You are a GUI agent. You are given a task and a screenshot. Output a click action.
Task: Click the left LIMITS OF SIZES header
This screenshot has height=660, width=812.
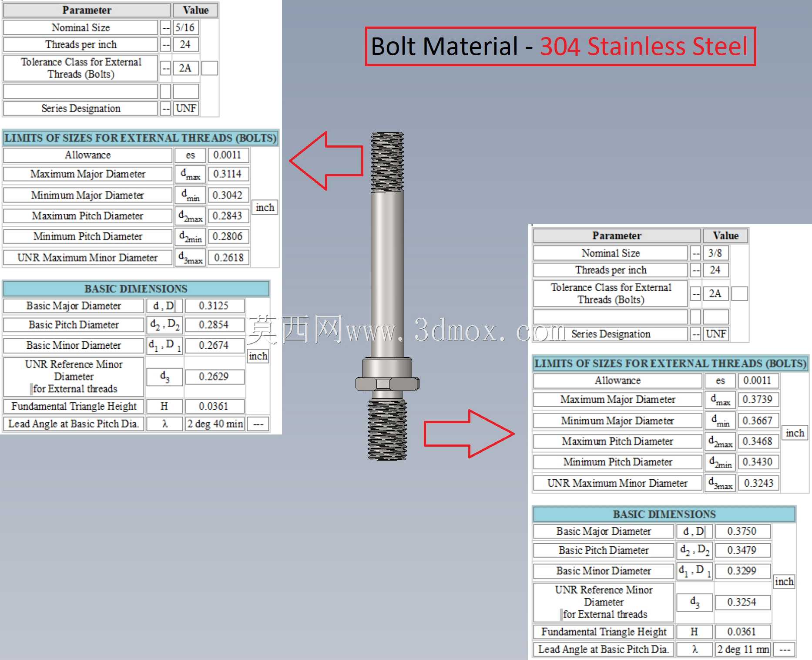(x=141, y=138)
